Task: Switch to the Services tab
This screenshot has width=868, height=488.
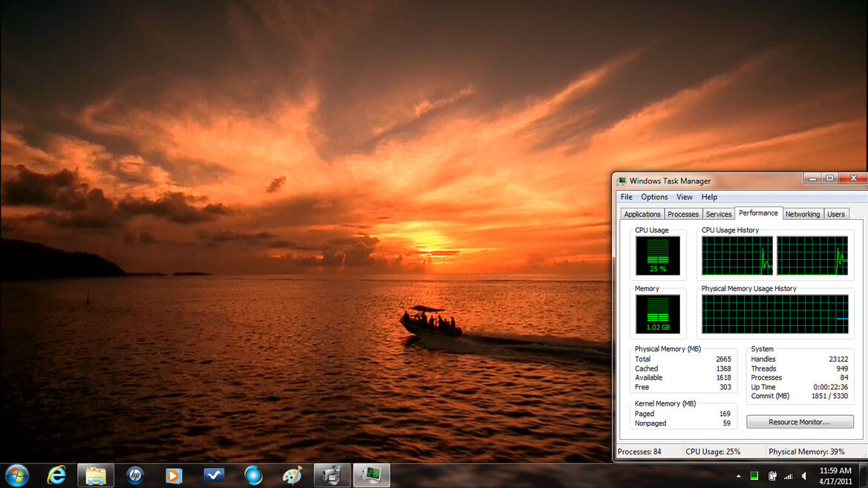Action: click(719, 214)
